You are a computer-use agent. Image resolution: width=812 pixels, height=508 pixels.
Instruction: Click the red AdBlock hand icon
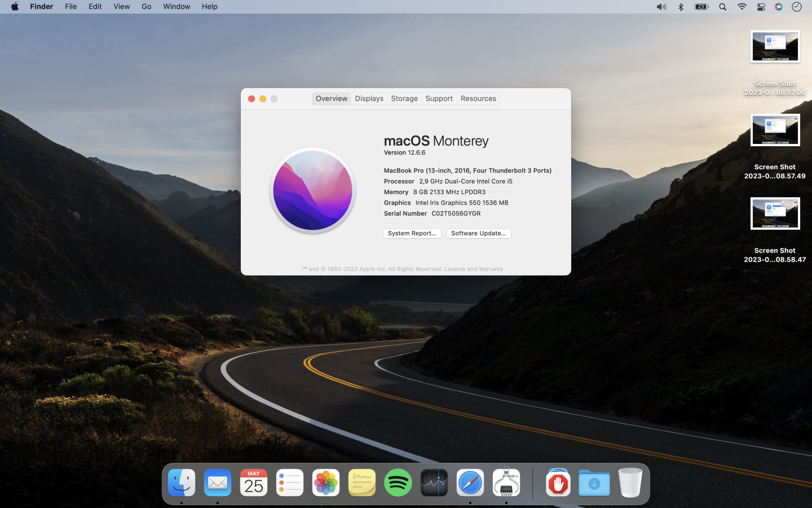pos(558,483)
